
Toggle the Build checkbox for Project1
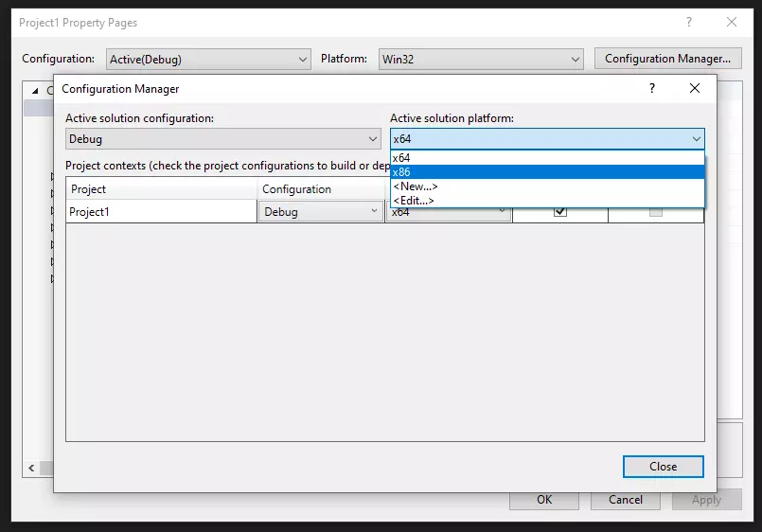pyautogui.click(x=560, y=211)
